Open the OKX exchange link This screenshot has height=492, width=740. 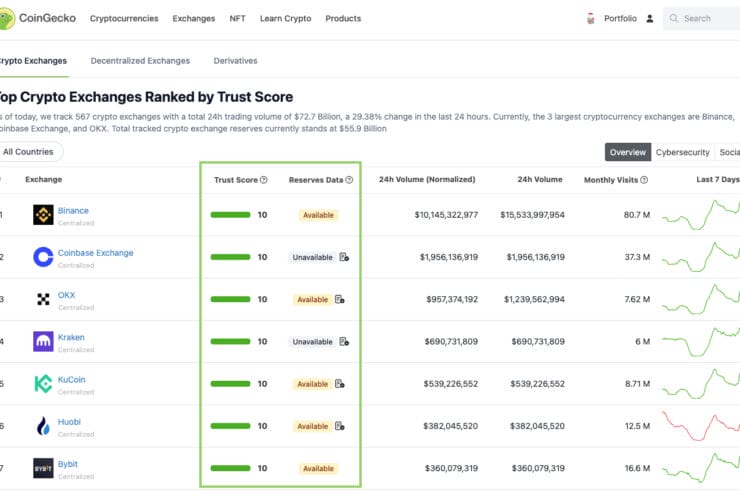[x=67, y=295]
